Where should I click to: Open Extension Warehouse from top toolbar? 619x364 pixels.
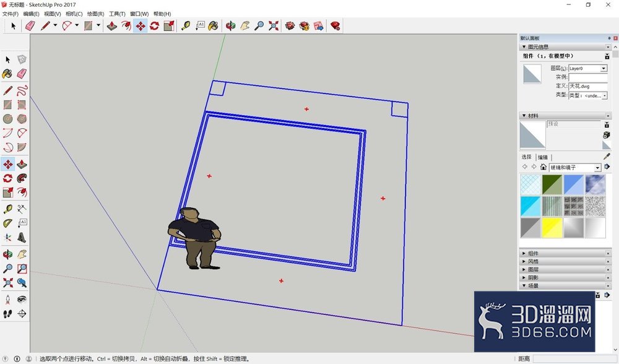[305, 25]
